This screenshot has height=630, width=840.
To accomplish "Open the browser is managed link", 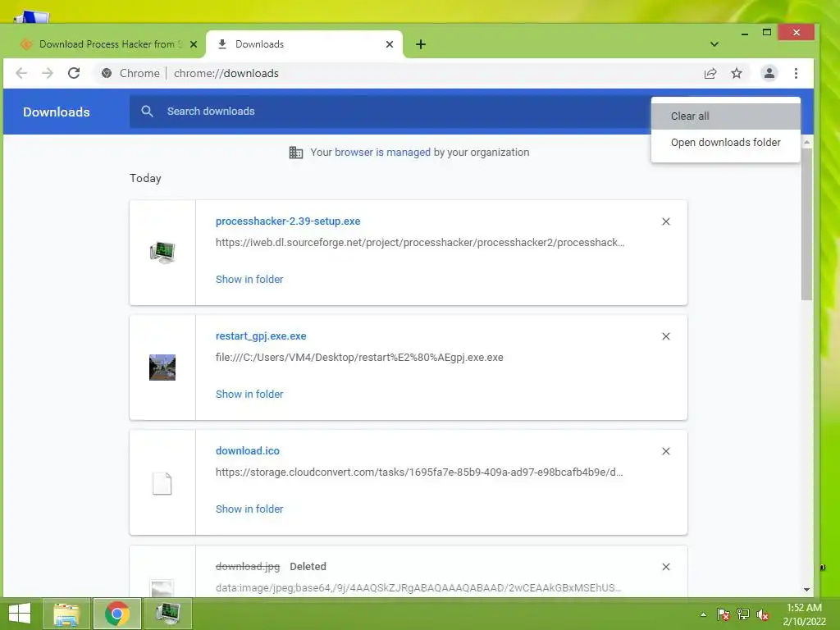I will tap(382, 152).
